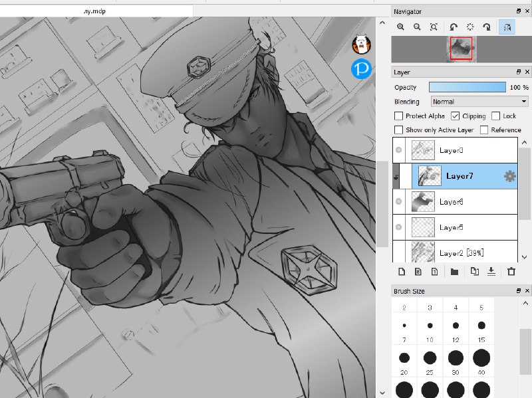Float the Brush Size panel with undock icon

tap(519, 291)
